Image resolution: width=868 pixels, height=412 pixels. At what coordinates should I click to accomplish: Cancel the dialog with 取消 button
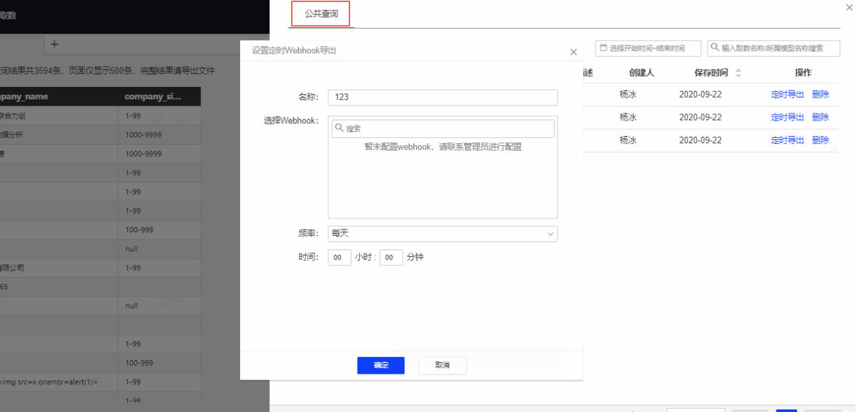click(x=442, y=366)
